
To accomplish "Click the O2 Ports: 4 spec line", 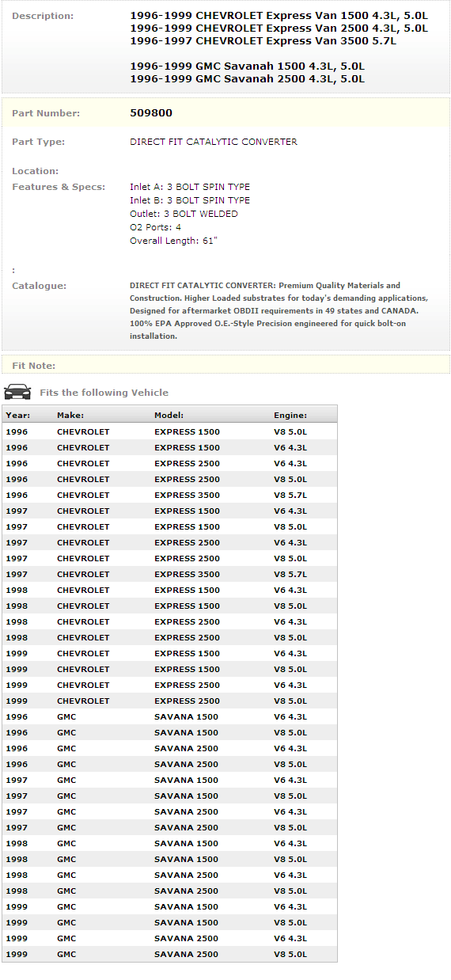I will [155, 227].
